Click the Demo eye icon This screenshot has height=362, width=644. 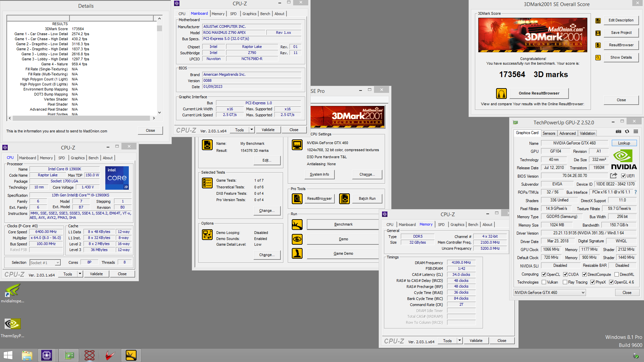click(297, 239)
